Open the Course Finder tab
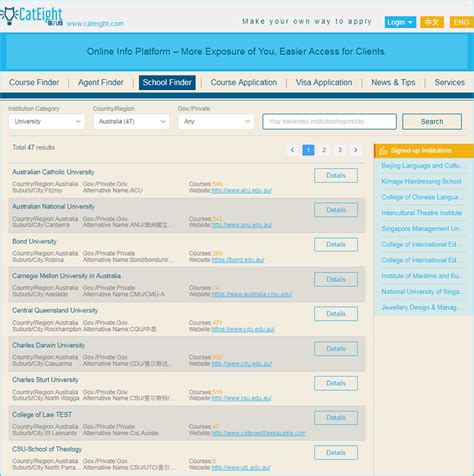The height and width of the screenshot is (476, 474). 34,82
